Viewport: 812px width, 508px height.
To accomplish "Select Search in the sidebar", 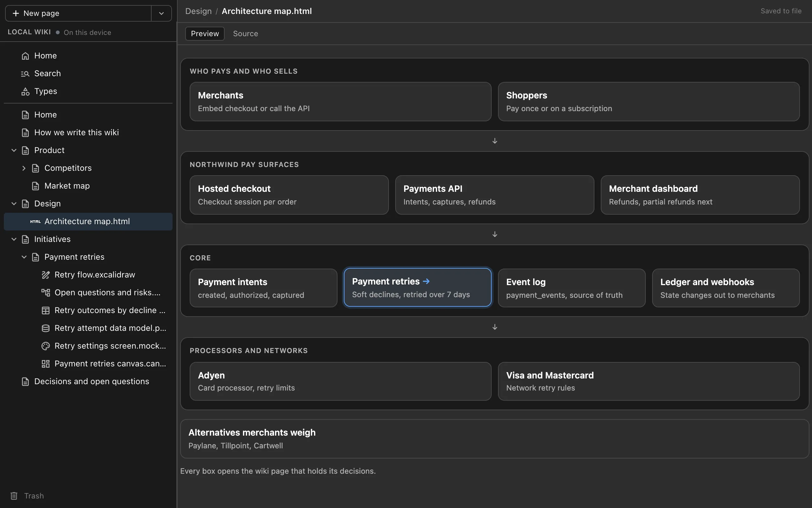I will [x=88, y=74].
